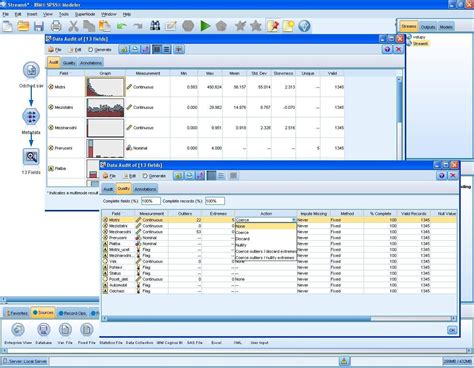This screenshot has height=368, width=474.
Task: Open the Favorites palette tab
Action: pyautogui.click(x=17, y=313)
